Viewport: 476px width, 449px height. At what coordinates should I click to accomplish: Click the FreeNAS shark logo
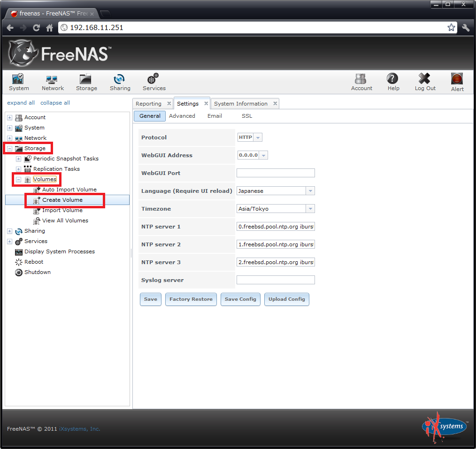coord(22,53)
